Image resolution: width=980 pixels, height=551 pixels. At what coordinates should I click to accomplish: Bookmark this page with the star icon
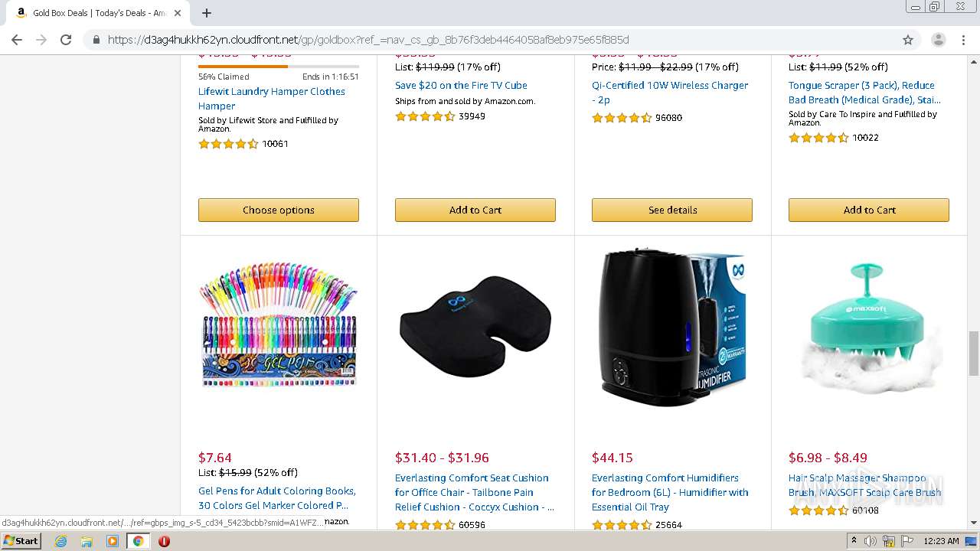pos(908,40)
